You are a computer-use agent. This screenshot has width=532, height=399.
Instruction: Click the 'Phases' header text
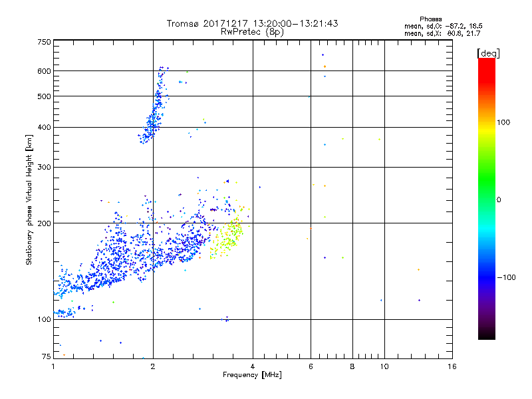pyautogui.click(x=430, y=19)
